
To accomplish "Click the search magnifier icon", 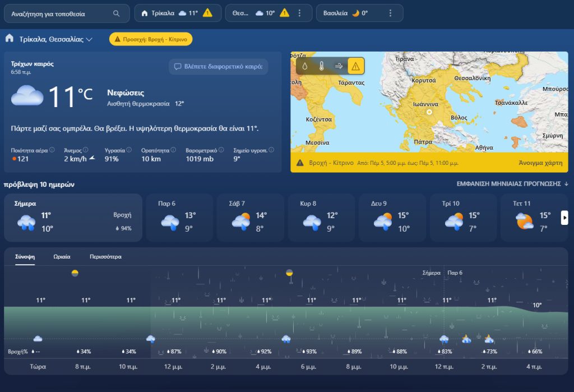I will tap(117, 13).
